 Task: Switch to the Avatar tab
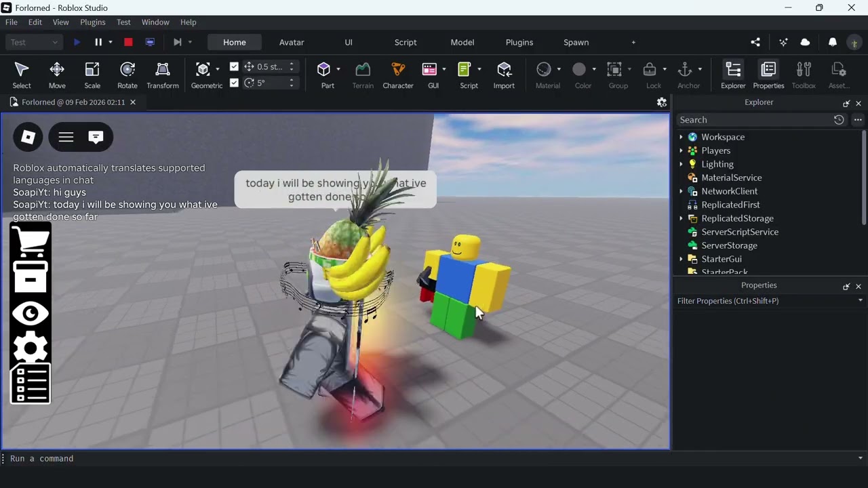pos(292,42)
